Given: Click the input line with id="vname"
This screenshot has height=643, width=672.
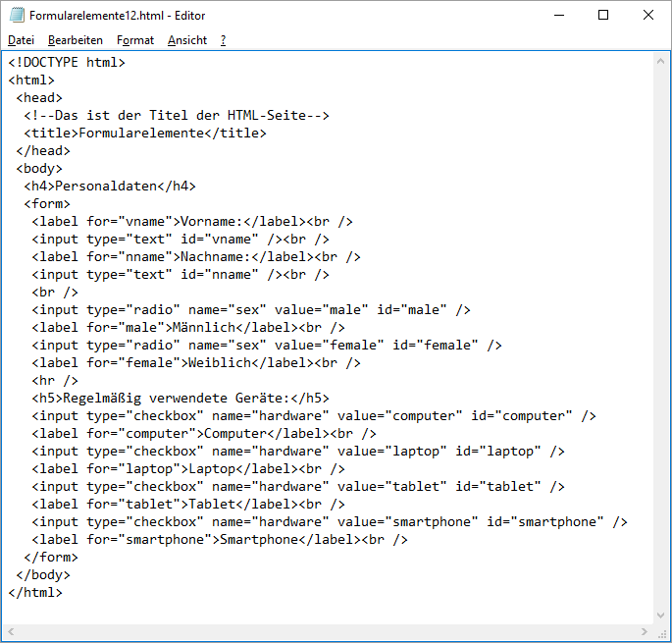Looking at the screenshot, I should (181, 240).
